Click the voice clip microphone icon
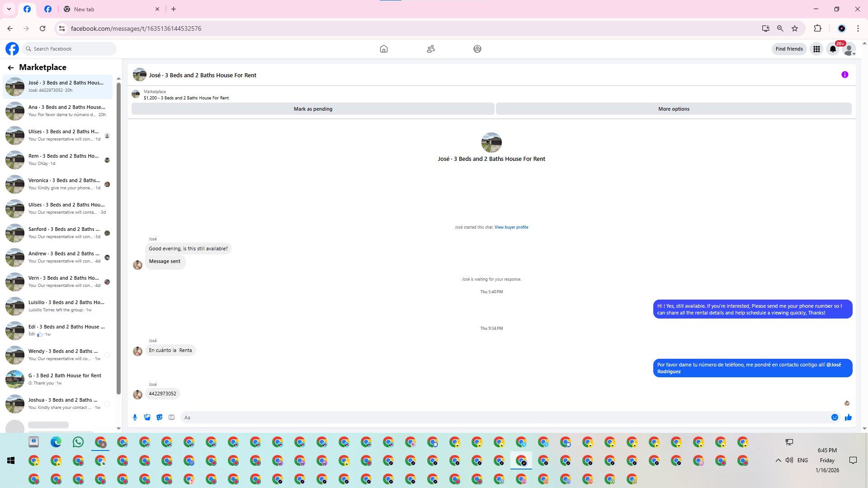868x488 pixels. [135, 418]
